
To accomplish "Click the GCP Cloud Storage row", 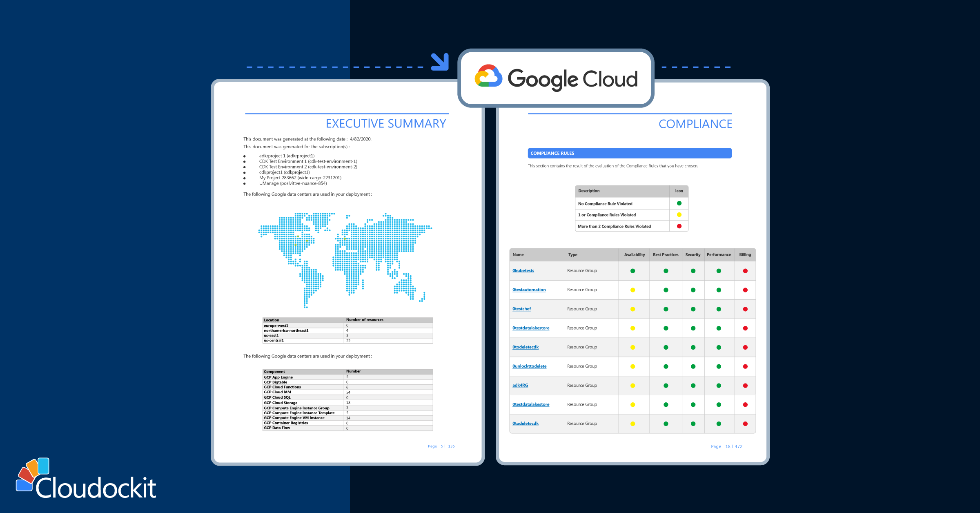I will 347,402.
